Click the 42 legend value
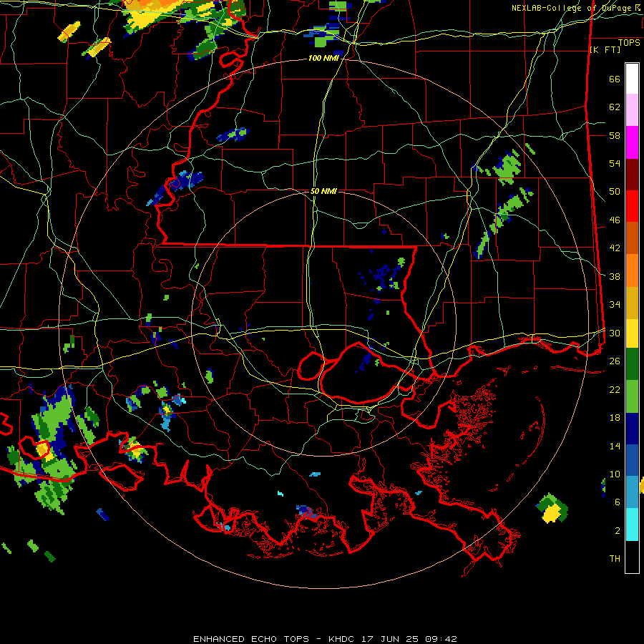 coord(615,248)
